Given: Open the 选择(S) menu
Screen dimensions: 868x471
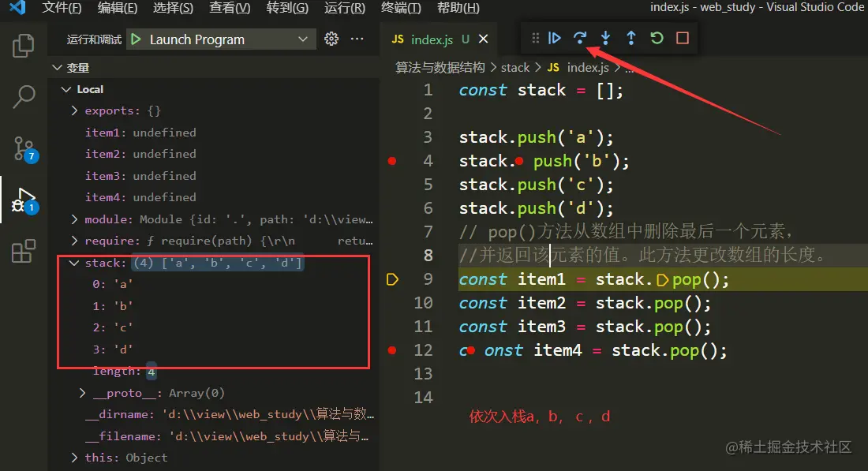Looking at the screenshot, I should 174,8.
